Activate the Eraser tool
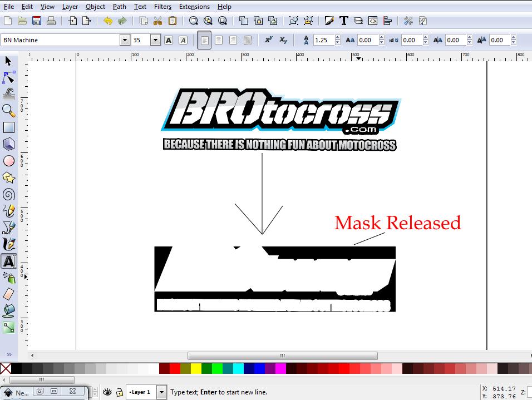The width and height of the screenshot is (532, 400). pos(8,294)
